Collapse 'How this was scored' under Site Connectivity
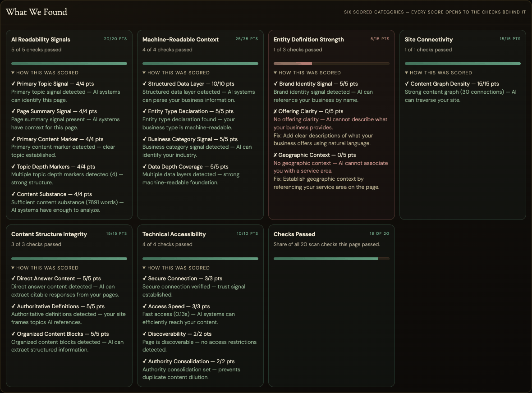The height and width of the screenshot is (393, 532). pyautogui.click(x=438, y=73)
